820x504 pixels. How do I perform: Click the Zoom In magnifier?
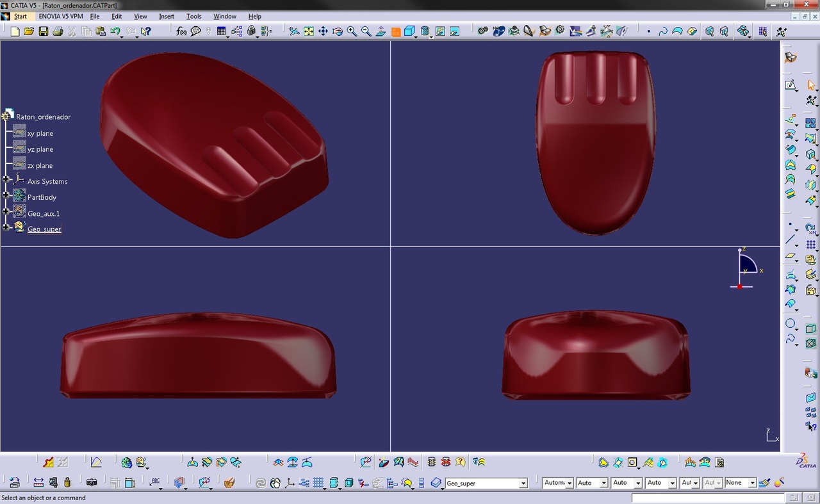pos(352,31)
